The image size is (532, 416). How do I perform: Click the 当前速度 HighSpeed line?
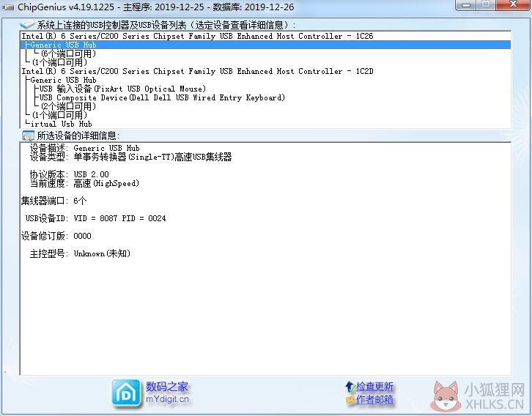pos(84,183)
